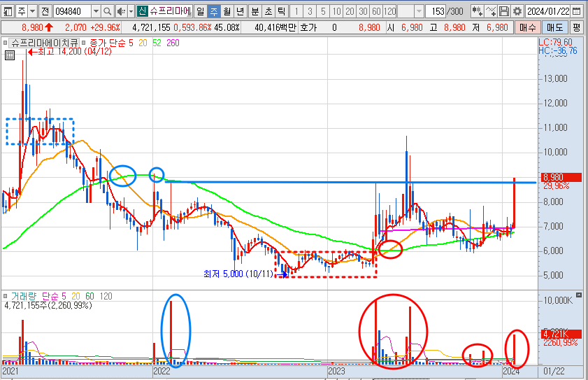Screen dimensions: 588x380
Task: Click the price indicator square handle
Action: tap(6, 43)
